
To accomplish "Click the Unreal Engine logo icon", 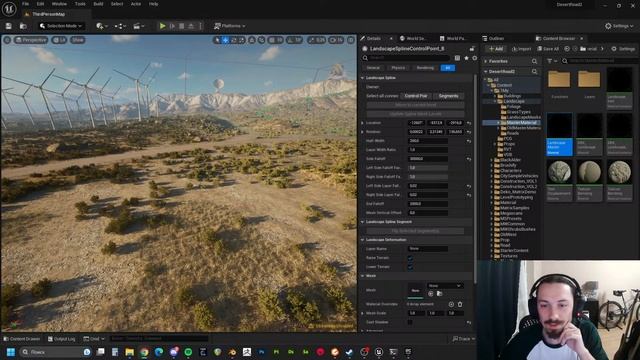I will [9, 9].
